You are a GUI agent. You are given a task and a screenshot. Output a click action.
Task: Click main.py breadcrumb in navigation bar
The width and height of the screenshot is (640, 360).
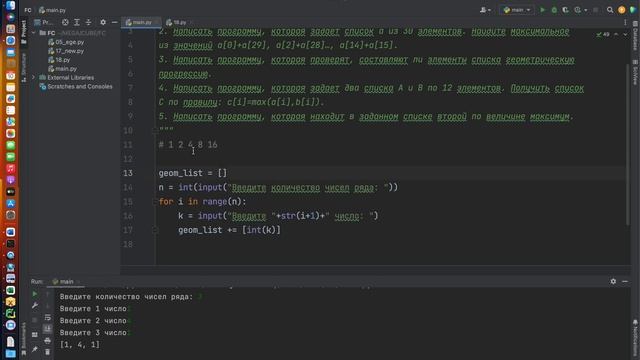[52, 10]
